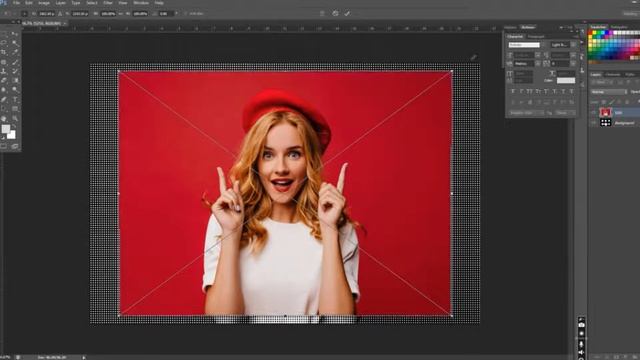Select the Gradient tool

point(15,80)
